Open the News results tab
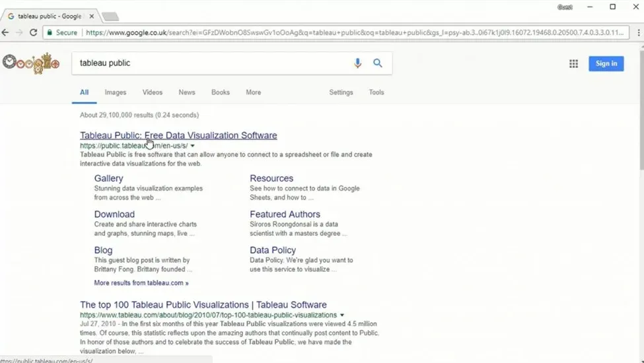Image resolution: width=644 pixels, height=363 pixels. 187,92
